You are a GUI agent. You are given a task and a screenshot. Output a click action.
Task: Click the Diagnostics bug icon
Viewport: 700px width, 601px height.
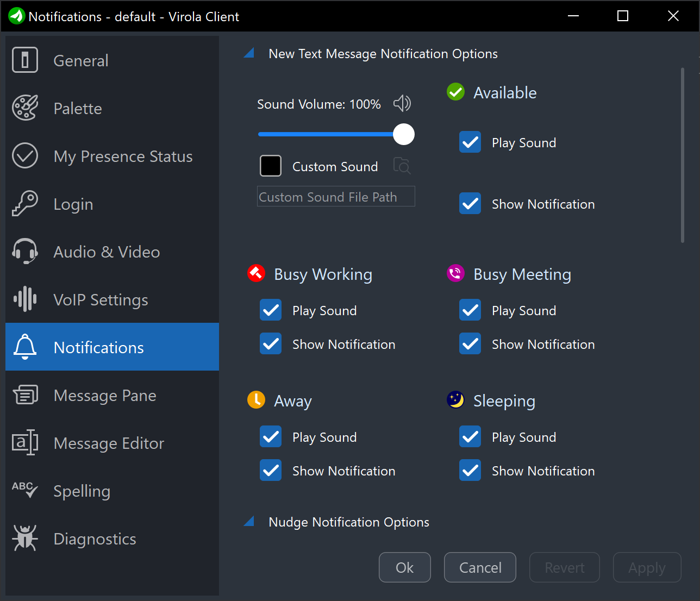(25, 539)
